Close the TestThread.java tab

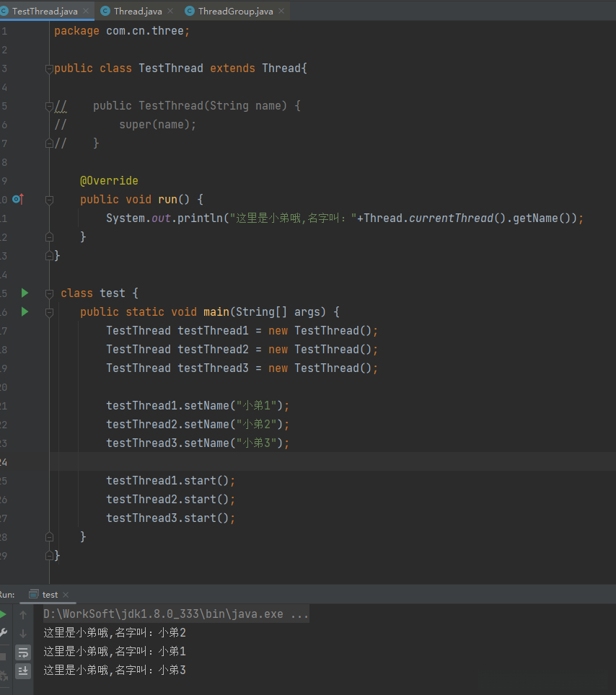(86, 11)
